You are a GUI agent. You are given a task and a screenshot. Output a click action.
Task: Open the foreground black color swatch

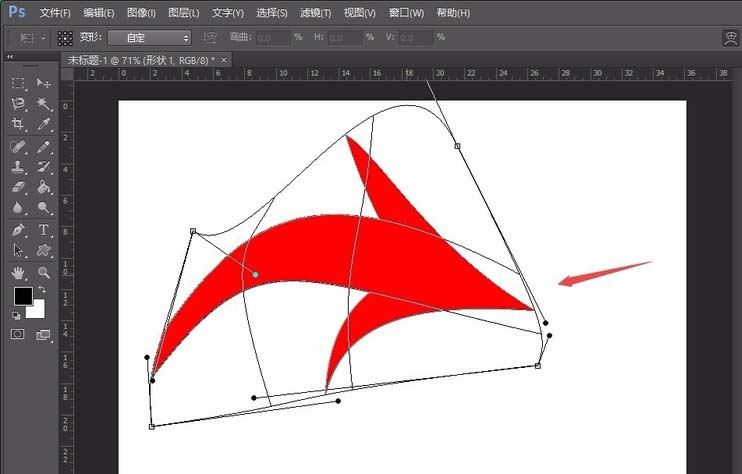tap(23, 297)
